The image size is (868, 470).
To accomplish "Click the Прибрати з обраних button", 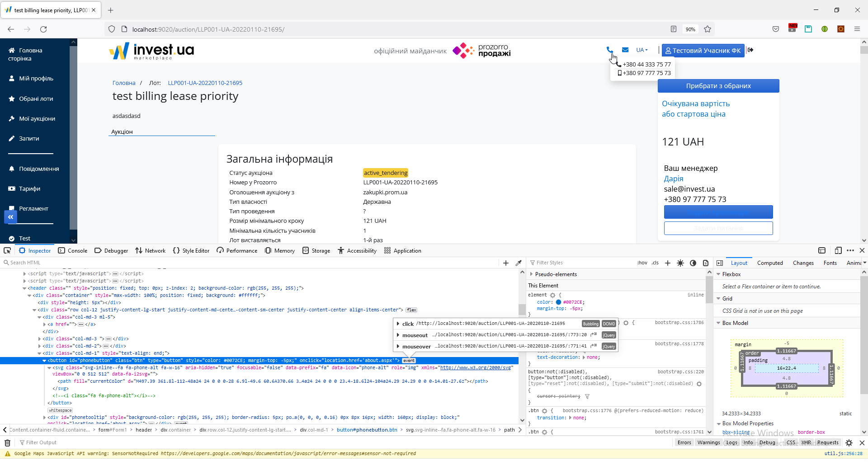I will coord(718,86).
